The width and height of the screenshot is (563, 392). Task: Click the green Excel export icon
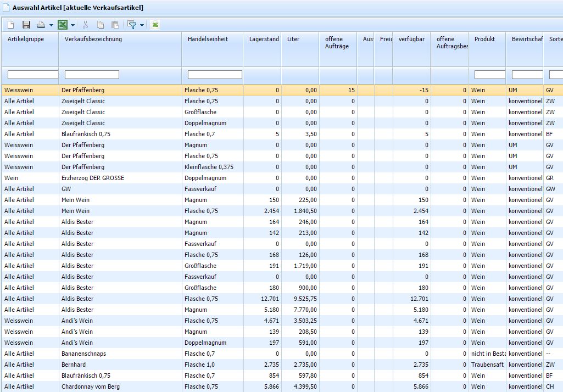63,25
